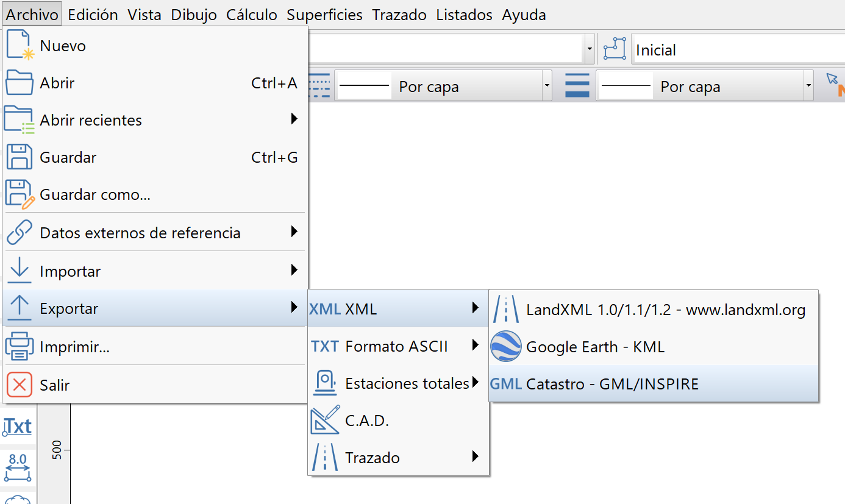Image resolution: width=845 pixels, height=504 pixels.
Task: Click the Imprimir printer icon
Action: click(x=19, y=346)
